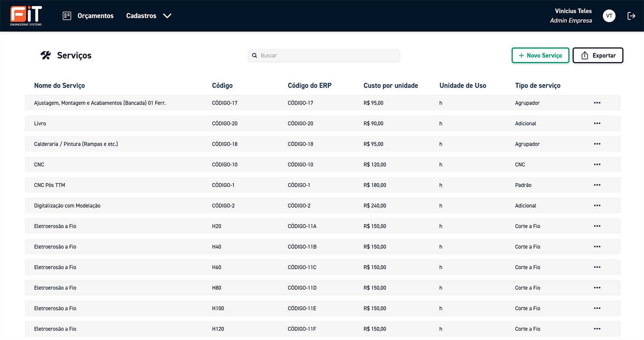Go to Orçamentos page

point(95,16)
